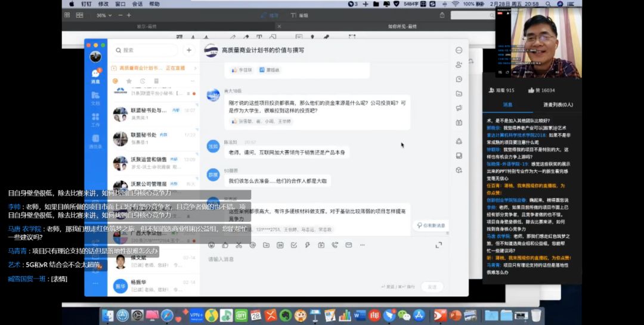Click the mail icon in input toolbar
The width and height of the screenshot is (644, 325).
click(x=349, y=245)
